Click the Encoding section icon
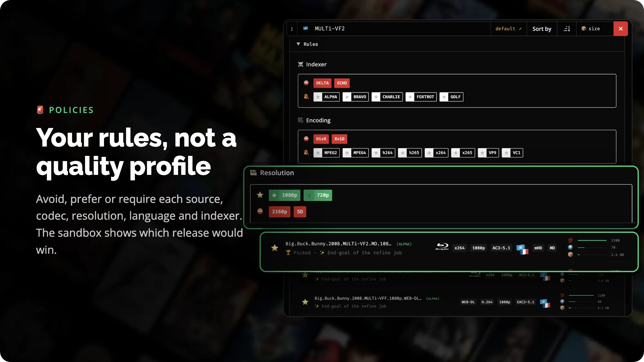The width and height of the screenshot is (644, 362). pos(300,120)
